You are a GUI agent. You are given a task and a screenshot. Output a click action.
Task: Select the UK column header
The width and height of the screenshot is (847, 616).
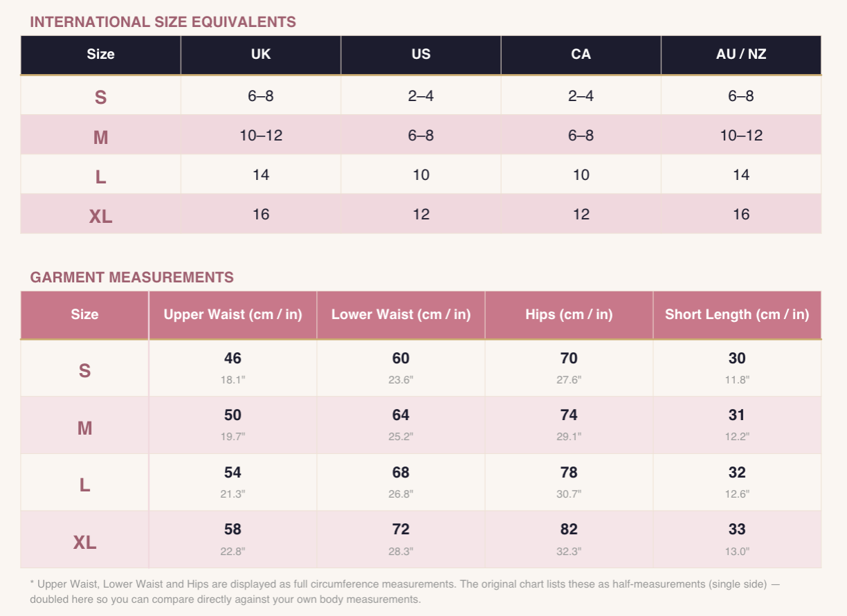pyautogui.click(x=261, y=54)
